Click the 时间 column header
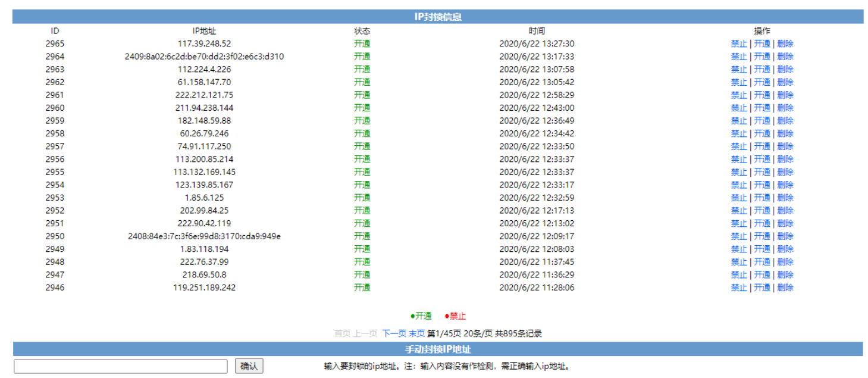Viewport: 868px width, 378px height. pos(536,31)
